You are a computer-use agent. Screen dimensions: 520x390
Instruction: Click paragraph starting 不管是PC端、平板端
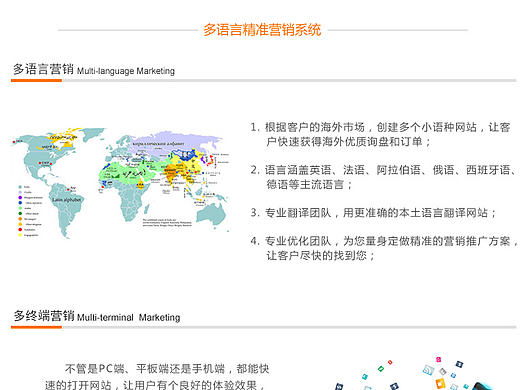[x=157, y=376]
